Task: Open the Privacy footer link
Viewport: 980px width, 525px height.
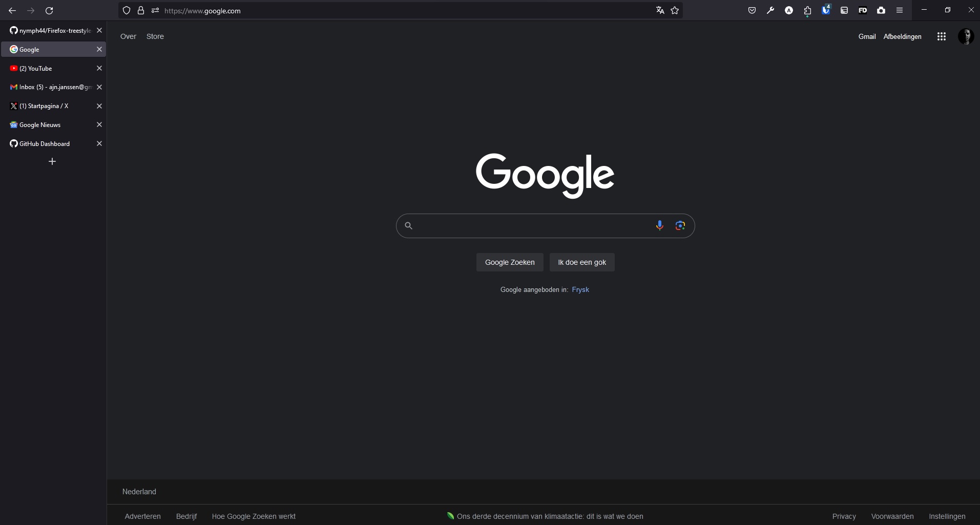Action: coord(844,516)
